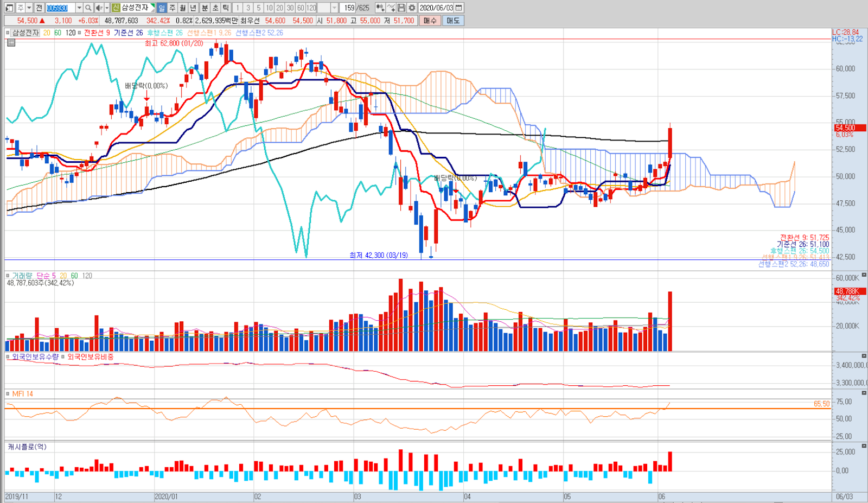Save chart with floppy disk icon
Screen dimensions: 868x503
[x=401, y=8]
